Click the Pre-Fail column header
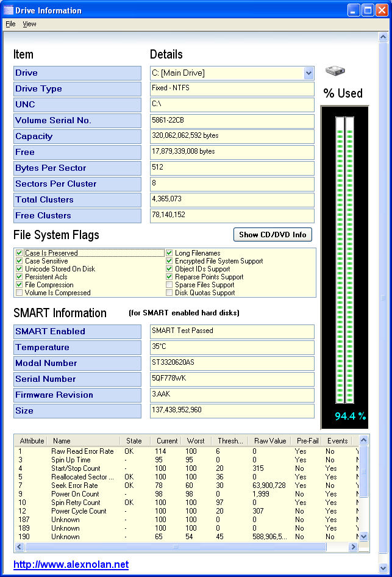This screenshot has width=392, height=577. (x=307, y=441)
